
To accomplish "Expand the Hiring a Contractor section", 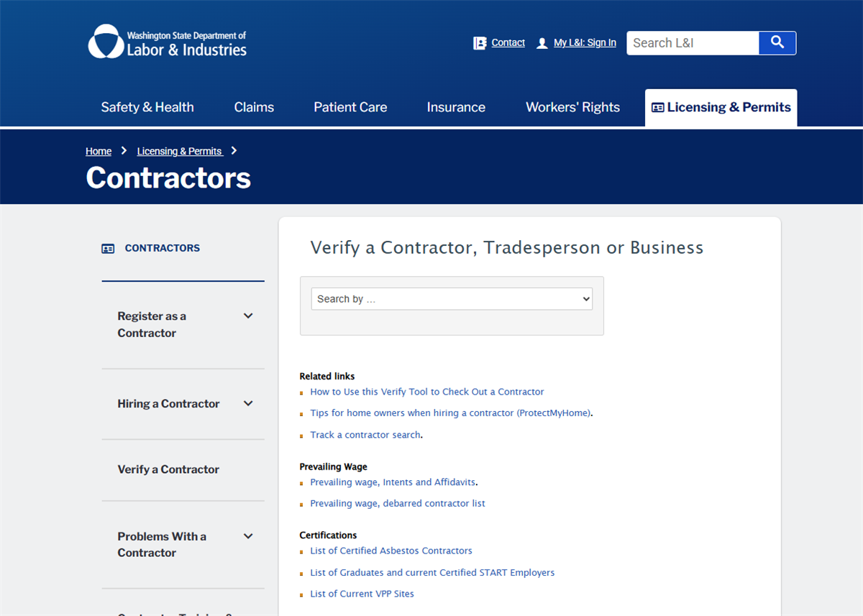I will point(247,403).
